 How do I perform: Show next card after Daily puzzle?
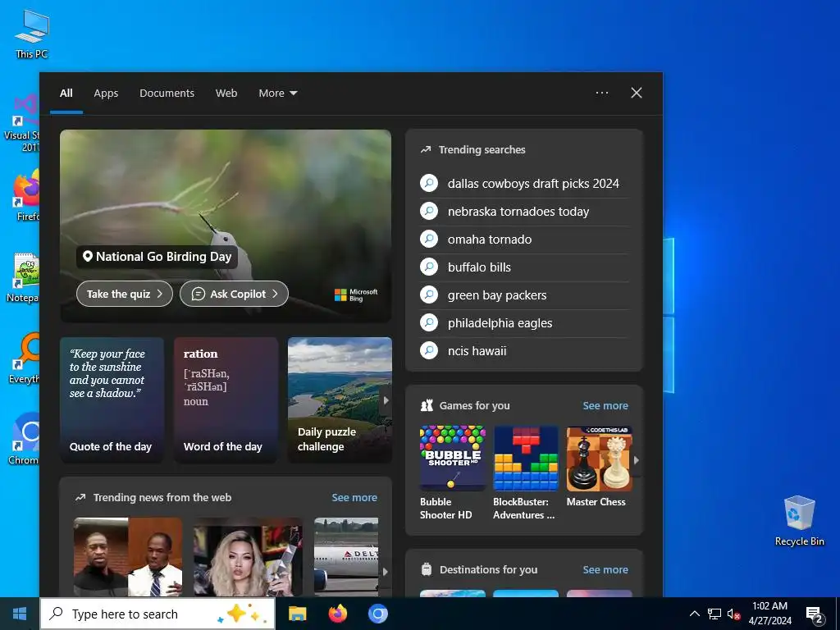tap(386, 400)
